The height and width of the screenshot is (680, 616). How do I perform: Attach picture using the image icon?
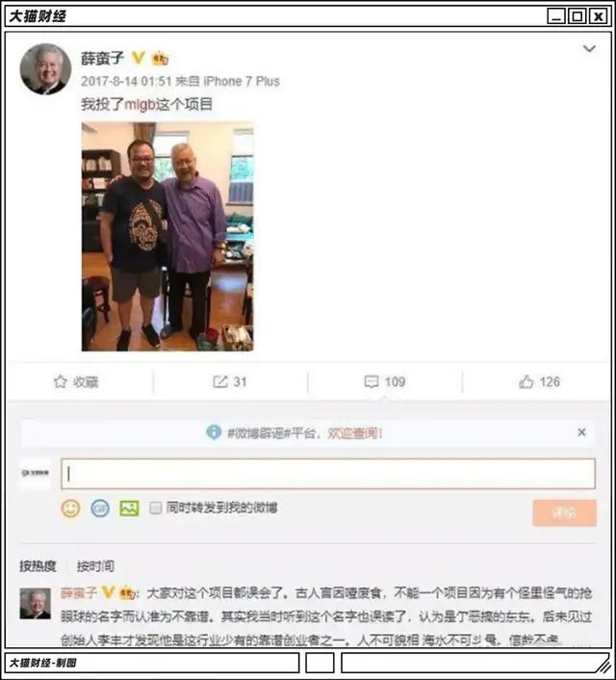coord(129,508)
